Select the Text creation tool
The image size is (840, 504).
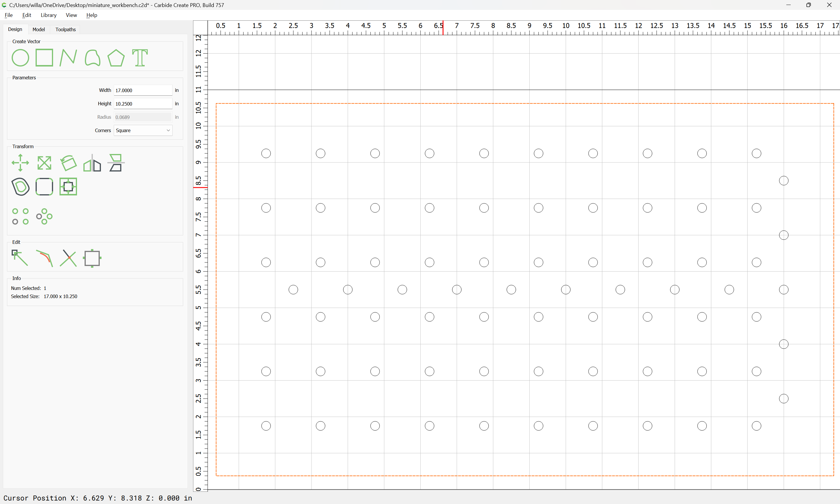click(140, 58)
